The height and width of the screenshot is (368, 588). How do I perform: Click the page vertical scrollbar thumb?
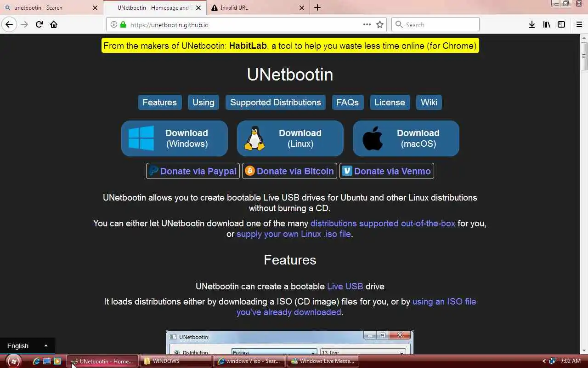584,55
